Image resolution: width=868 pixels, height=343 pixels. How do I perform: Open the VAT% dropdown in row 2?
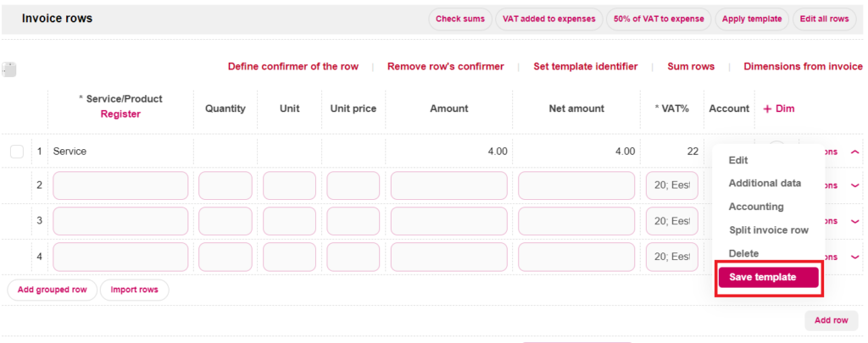pyautogui.click(x=671, y=185)
